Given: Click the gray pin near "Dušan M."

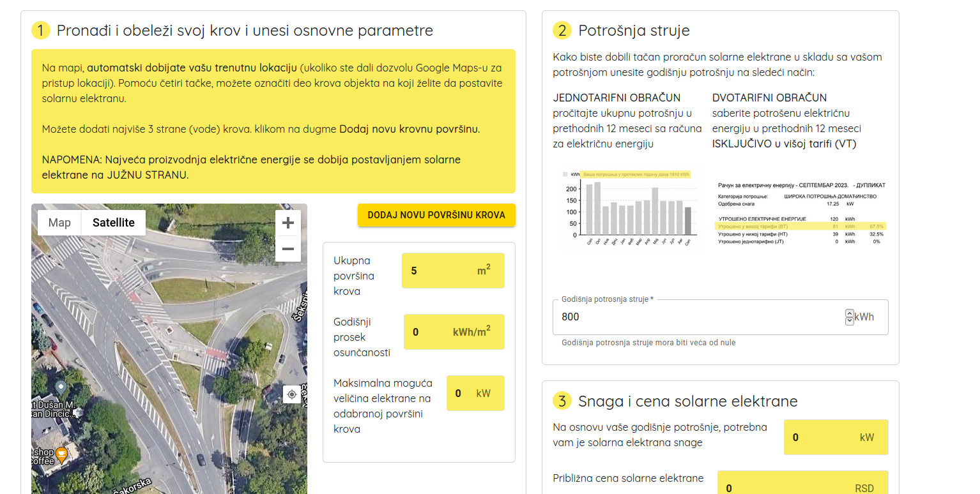Looking at the screenshot, I should pos(60,385).
